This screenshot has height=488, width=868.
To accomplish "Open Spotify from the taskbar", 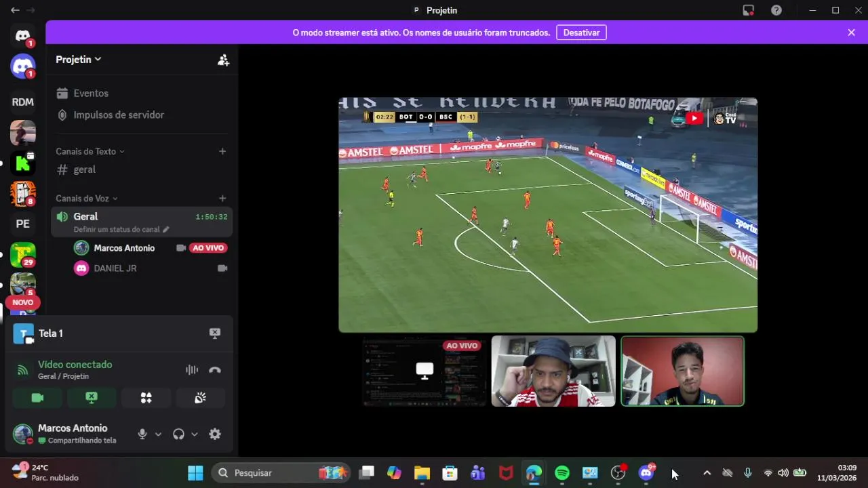I will [562, 473].
